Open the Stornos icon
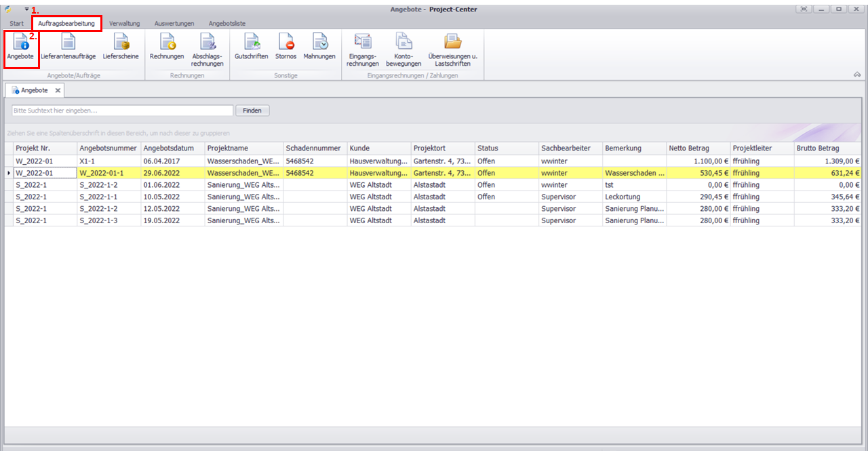 click(285, 47)
